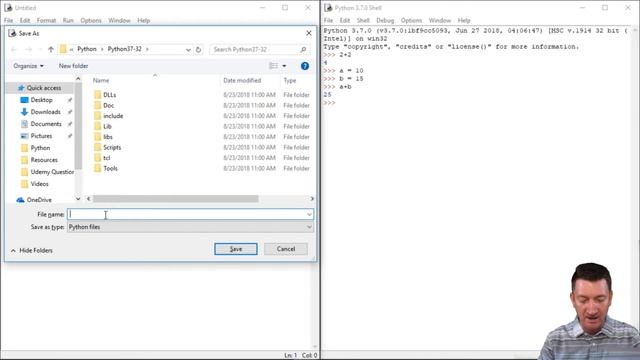
Task: Open Run menu in Untitled editor window
Action: pos(68,20)
